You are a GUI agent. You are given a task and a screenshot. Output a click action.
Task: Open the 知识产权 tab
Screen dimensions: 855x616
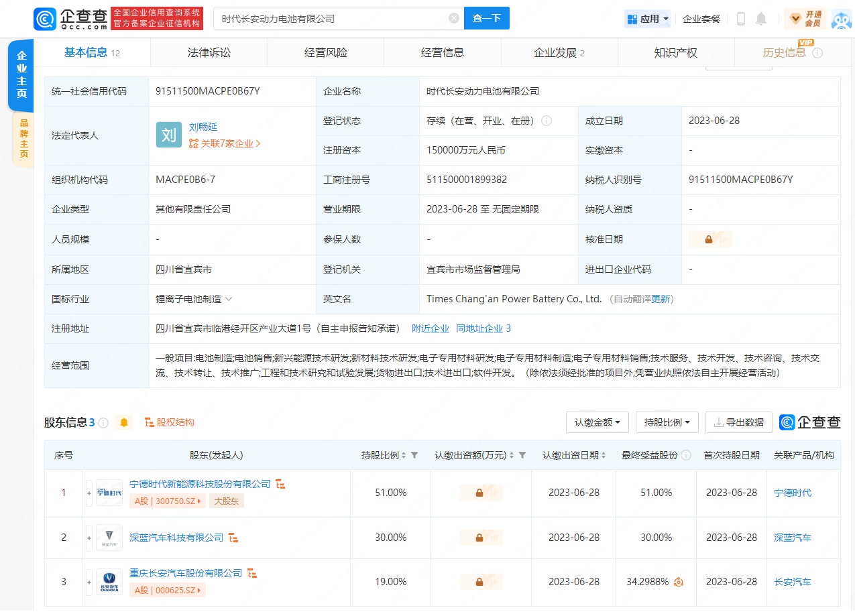675,53
